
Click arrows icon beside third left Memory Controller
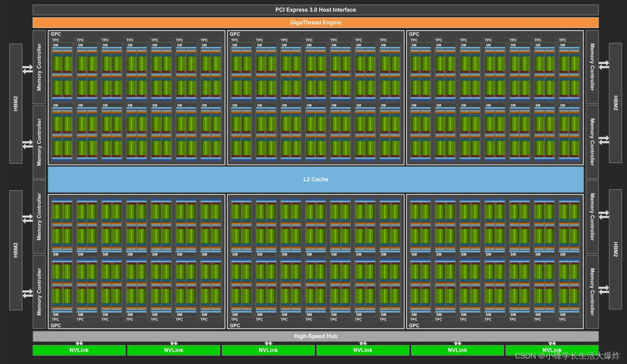pyautogui.click(x=28, y=218)
